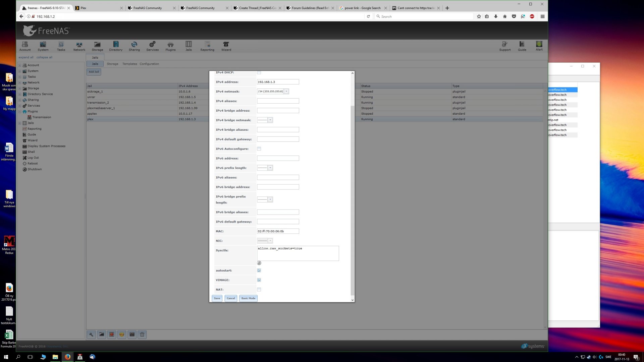Viewport: 644px width, 362px height.
Task: Click the Sharing toolbar icon
Action: tap(134, 46)
